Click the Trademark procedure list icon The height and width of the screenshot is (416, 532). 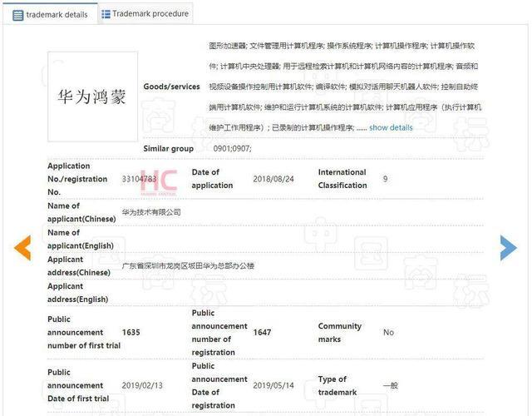click(106, 14)
